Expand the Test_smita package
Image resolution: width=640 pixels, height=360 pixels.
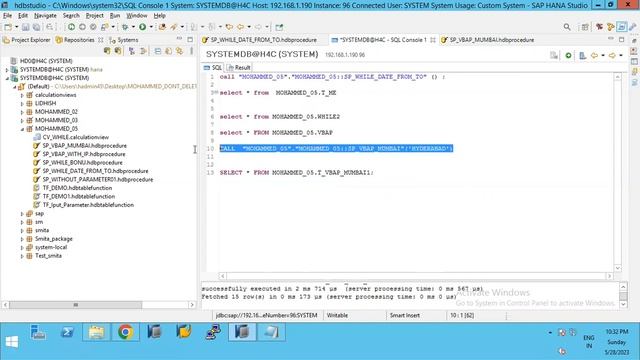tap(22, 256)
